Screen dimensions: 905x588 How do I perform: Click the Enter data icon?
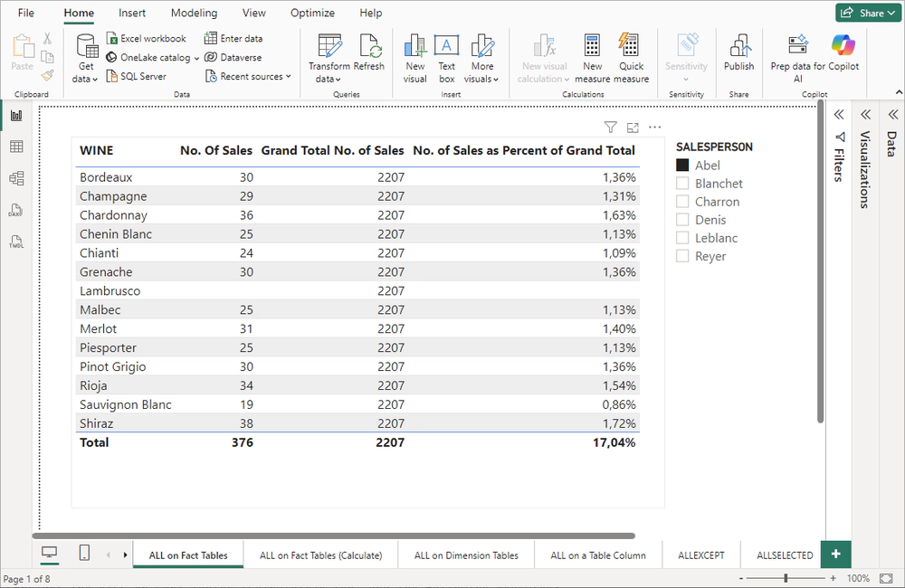tap(211, 39)
